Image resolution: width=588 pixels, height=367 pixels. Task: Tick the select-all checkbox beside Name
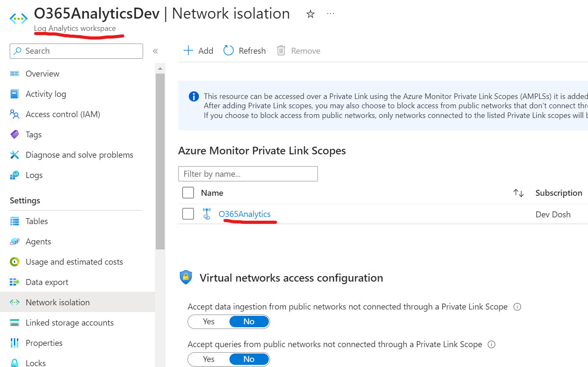pyautogui.click(x=188, y=193)
